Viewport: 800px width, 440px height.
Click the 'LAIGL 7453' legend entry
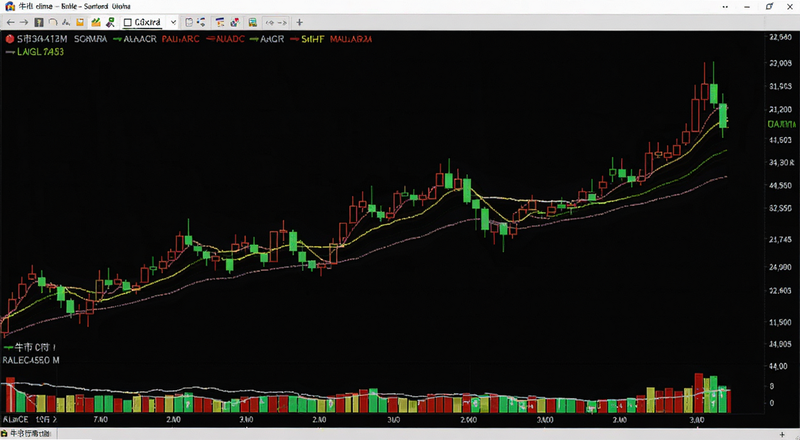(x=35, y=52)
